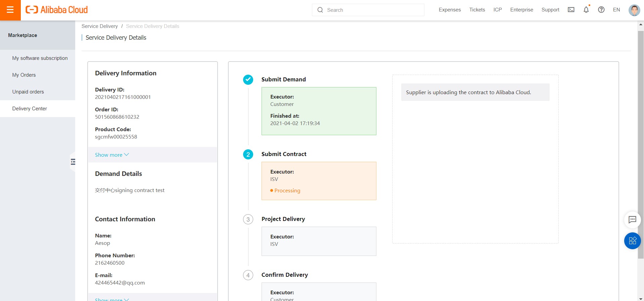Open the chat feedback floating button
Image resolution: width=644 pixels, height=301 pixels.
632,220
